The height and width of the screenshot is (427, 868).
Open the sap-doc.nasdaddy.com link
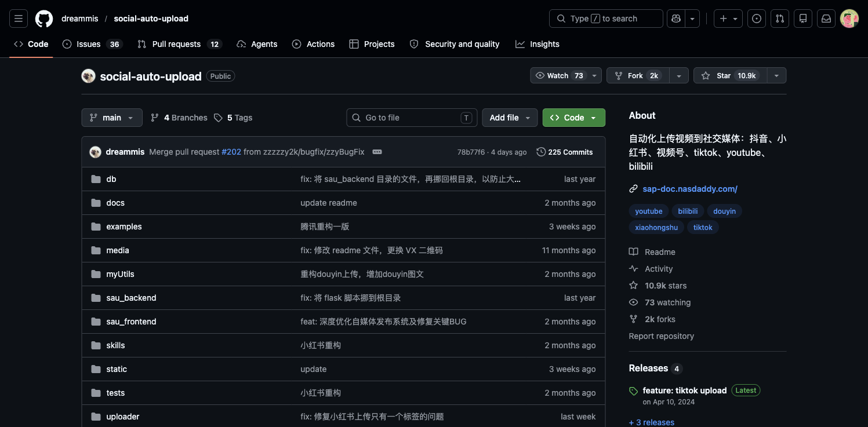point(690,189)
